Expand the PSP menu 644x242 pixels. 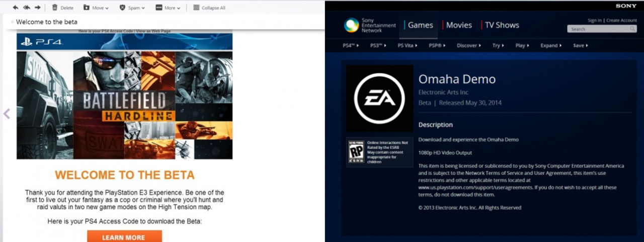(438, 46)
